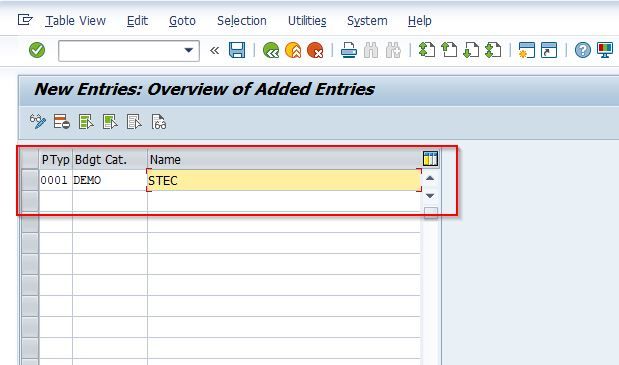Click the Name field containing STEC
Viewport: 619px width, 365px height.
[x=284, y=180]
